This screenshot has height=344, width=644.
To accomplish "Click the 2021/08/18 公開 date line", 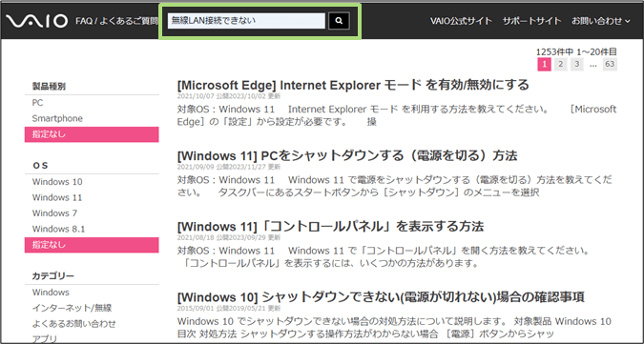I will point(229,237).
